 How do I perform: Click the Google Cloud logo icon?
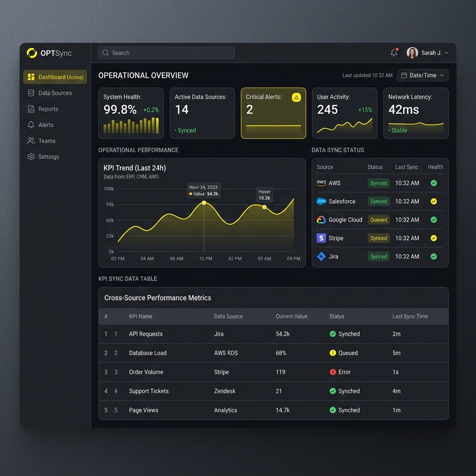click(x=321, y=220)
